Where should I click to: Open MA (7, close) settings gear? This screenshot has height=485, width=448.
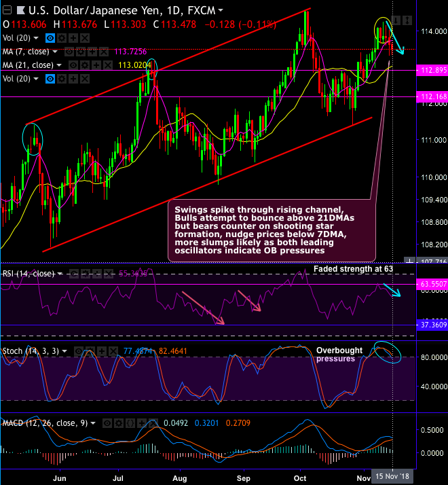[81, 52]
